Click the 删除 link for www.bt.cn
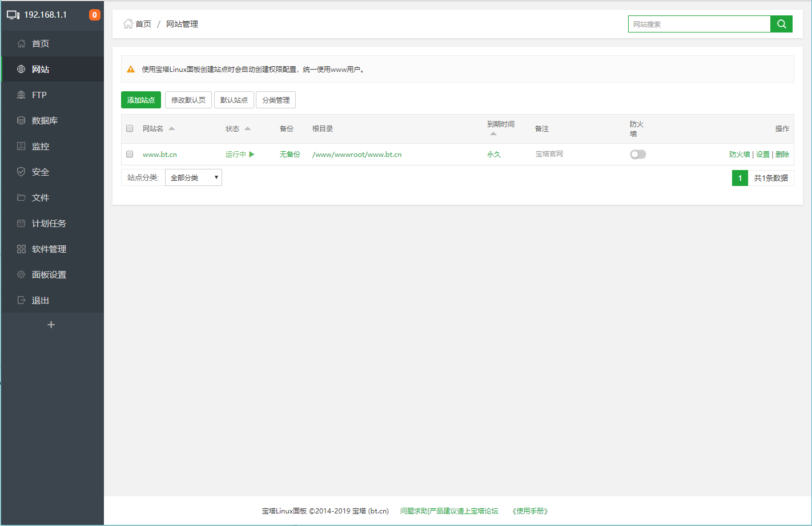 pyautogui.click(x=782, y=154)
